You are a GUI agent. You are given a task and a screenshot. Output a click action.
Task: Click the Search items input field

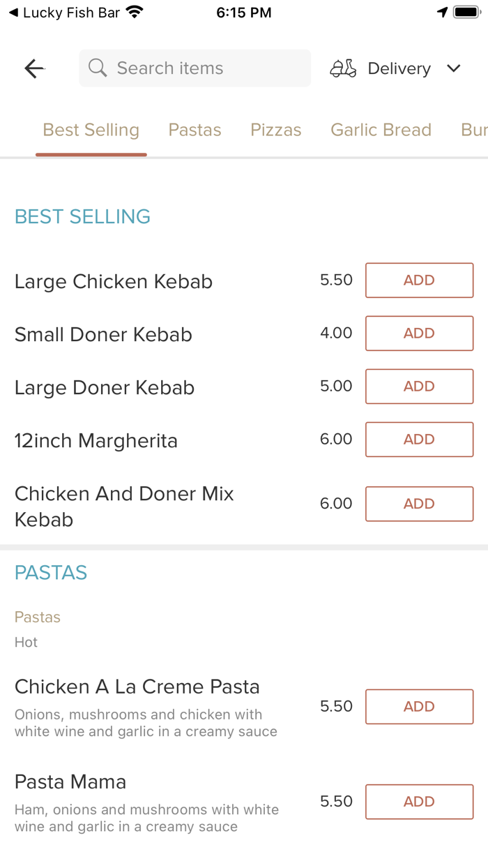195,68
